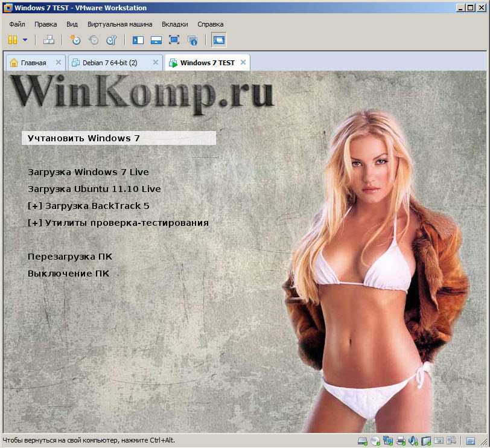Click the yellow Suspend VM toolbar button
The width and height of the screenshot is (490, 448).
(13, 40)
